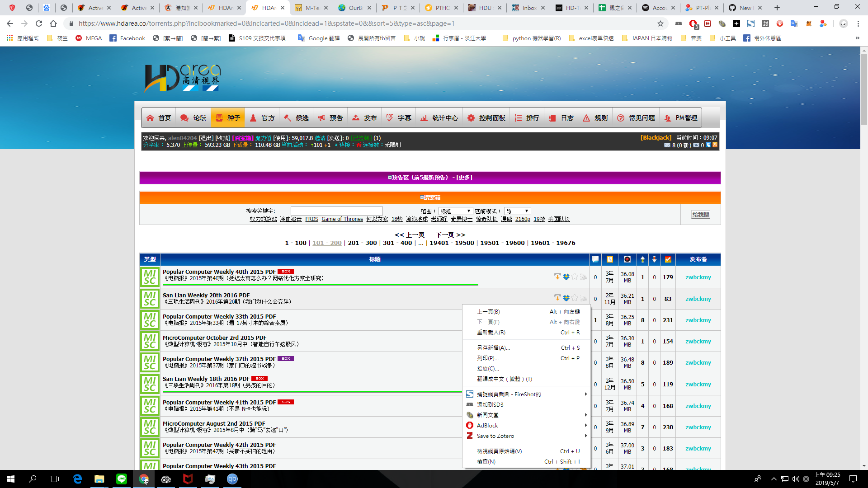Click the MISC category icon on first torrent row

click(x=150, y=277)
